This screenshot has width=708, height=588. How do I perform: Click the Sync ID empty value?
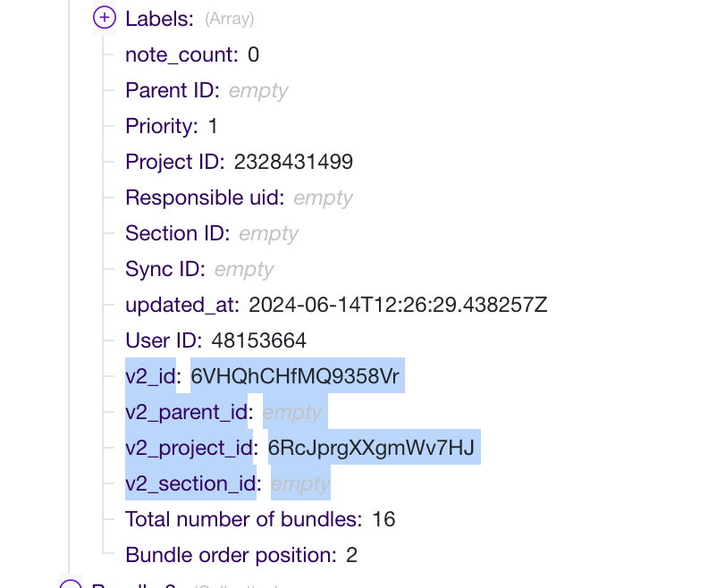[x=244, y=269]
